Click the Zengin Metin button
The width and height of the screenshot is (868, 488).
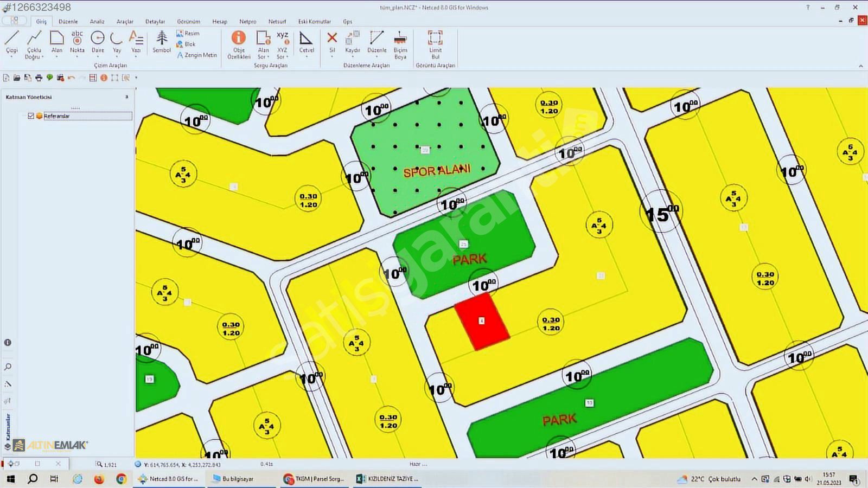click(197, 55)
